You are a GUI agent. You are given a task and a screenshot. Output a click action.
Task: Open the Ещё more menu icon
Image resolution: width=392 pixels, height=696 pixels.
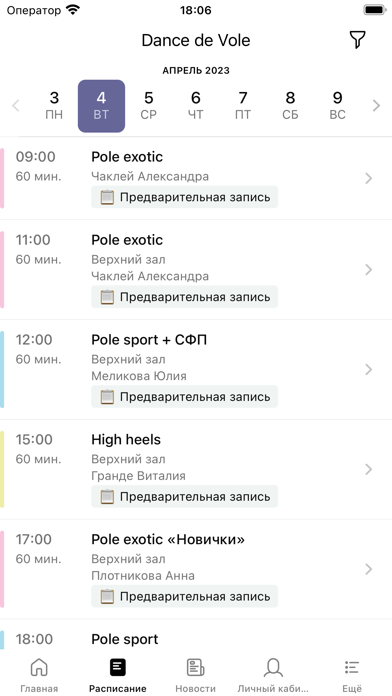352,667
